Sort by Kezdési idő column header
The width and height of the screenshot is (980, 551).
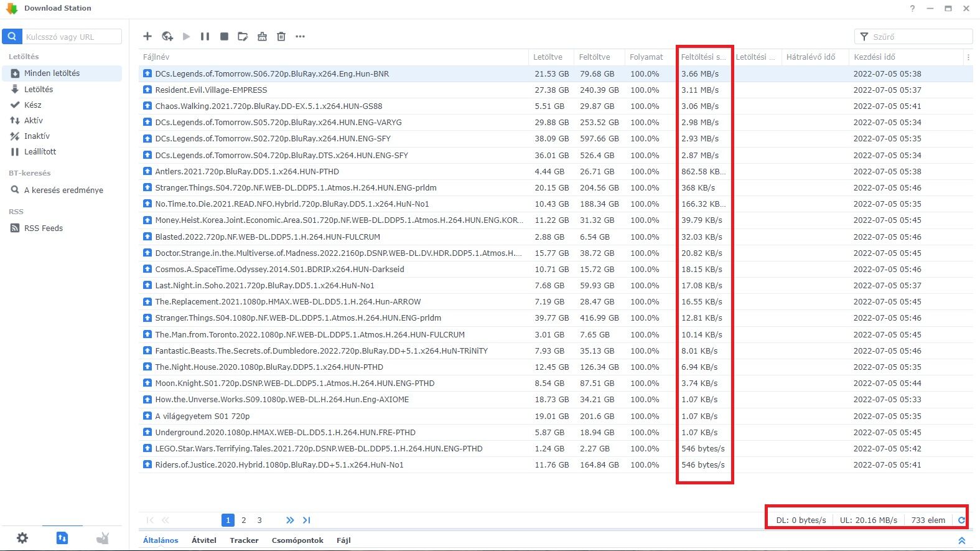(905, 57)
